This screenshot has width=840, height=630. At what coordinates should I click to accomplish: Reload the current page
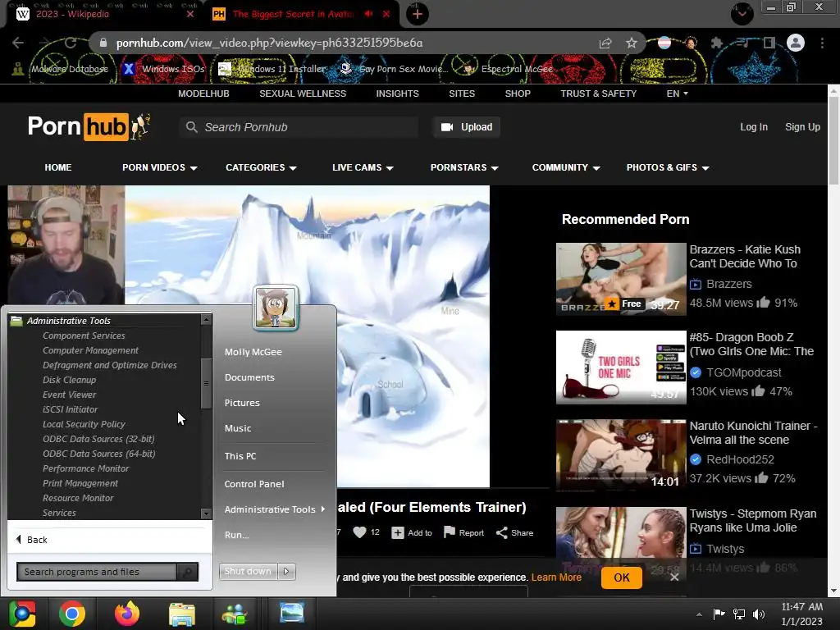pyautogui.click(x=71, y=43)
